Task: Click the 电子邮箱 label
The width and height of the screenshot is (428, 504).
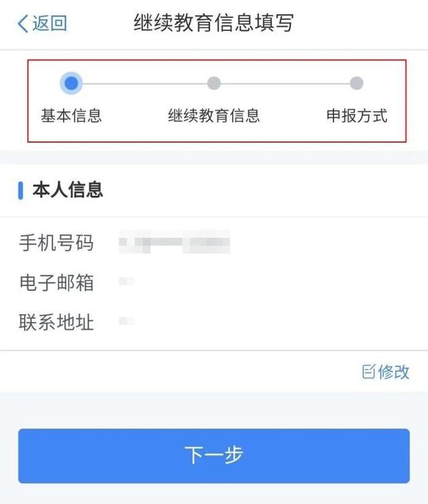Action: (57, 283)
